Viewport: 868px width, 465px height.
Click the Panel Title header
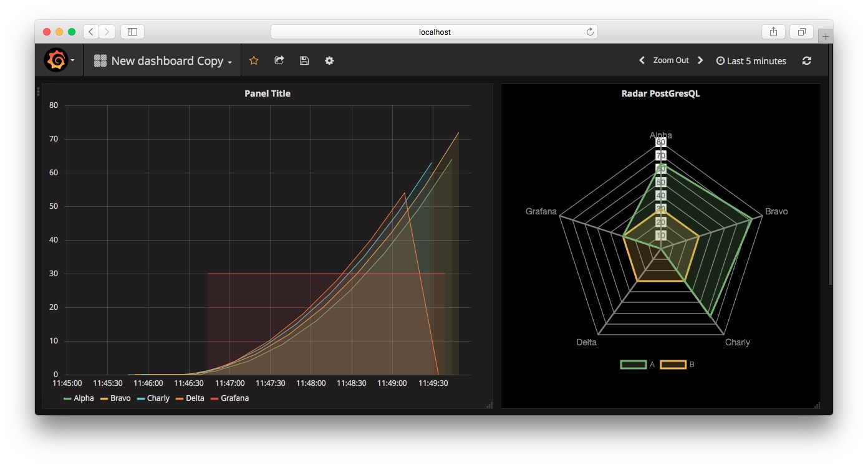pyautogui.click(x=268, y=93)
